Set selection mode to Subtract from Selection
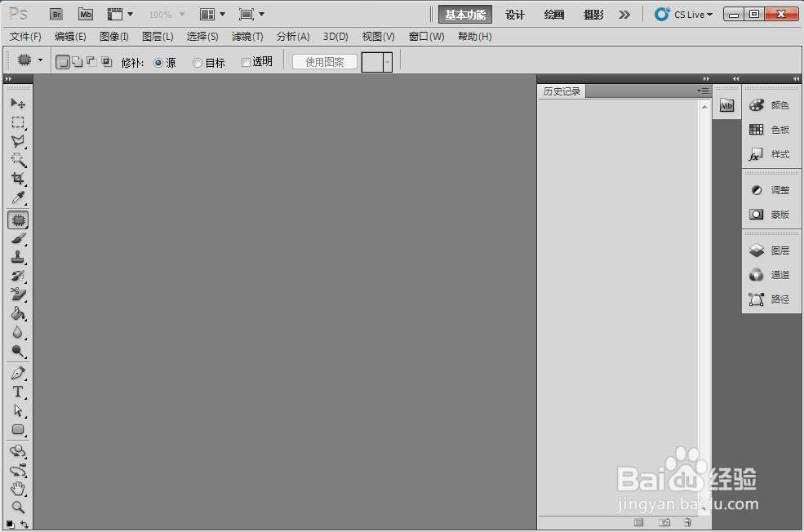 [x=91, y=62]
